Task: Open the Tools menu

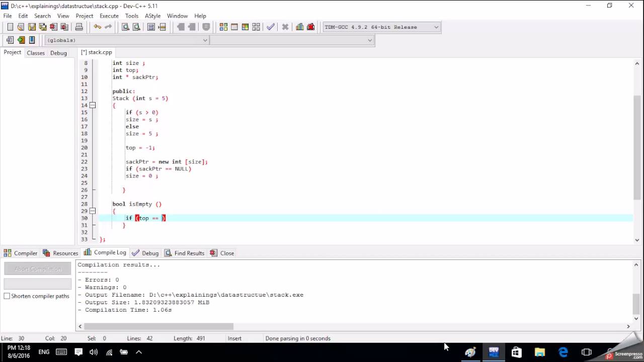Action: point(132,16)
